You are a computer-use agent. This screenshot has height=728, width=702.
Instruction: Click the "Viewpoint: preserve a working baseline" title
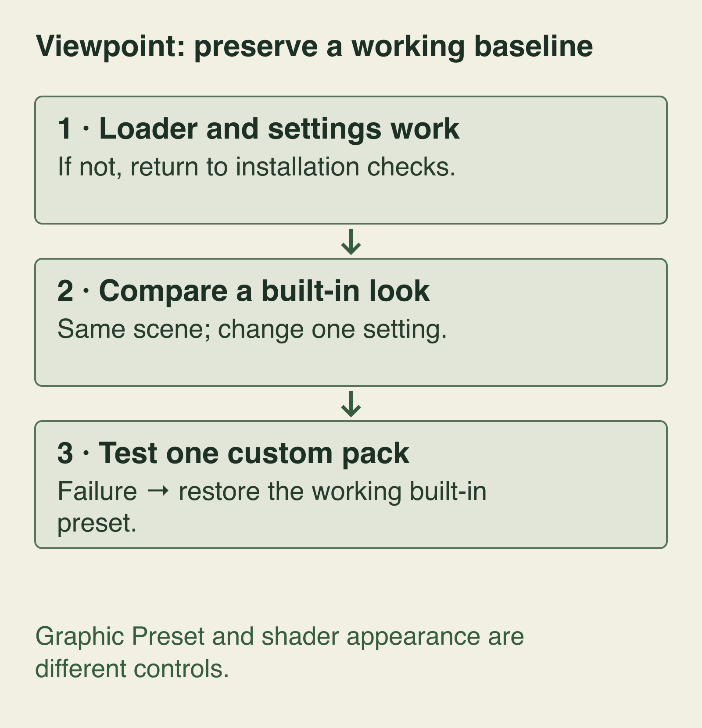pyautogui.click(x=314, y=46)
